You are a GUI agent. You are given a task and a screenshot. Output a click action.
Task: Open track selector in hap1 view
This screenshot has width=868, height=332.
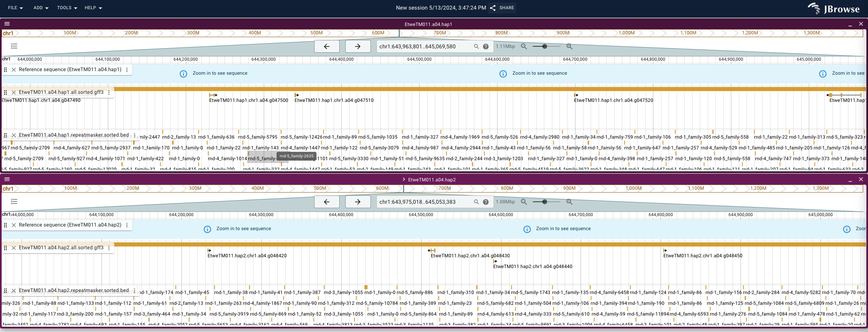[14, 46]
